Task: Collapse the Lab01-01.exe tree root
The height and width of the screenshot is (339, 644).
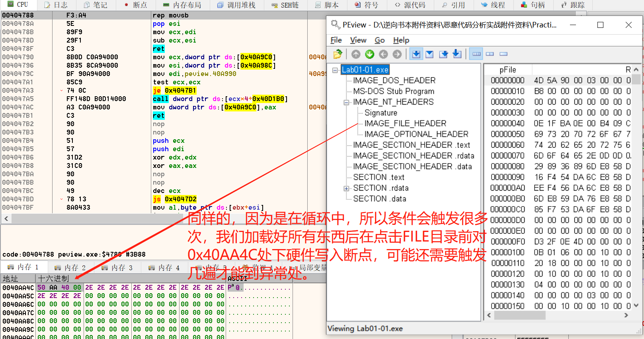Action: (335, 70)
